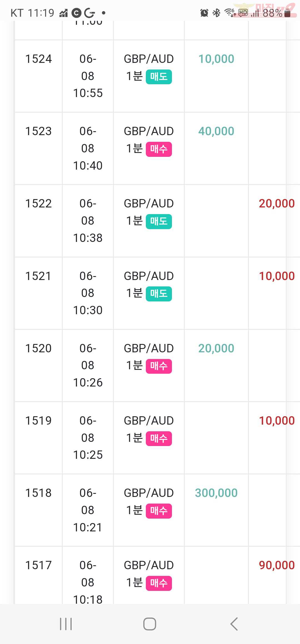Tap the battery 88% indicator
Viewport: 300px width, 644px height.
tap(276, 13)
